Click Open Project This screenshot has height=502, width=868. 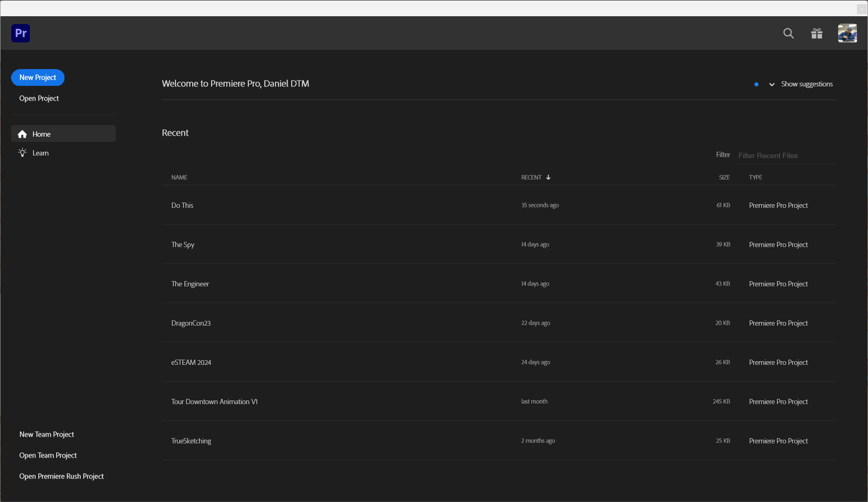(x=39, y=98)
